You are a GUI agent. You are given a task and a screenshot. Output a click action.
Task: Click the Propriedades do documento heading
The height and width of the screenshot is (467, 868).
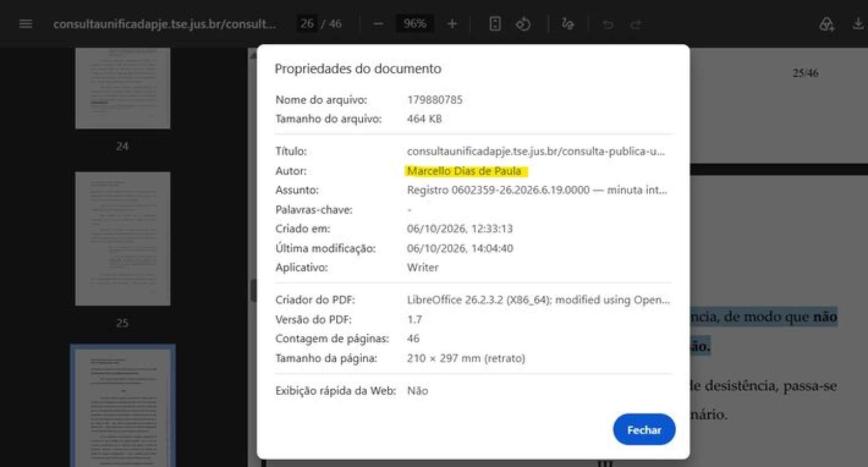point(358,68)
